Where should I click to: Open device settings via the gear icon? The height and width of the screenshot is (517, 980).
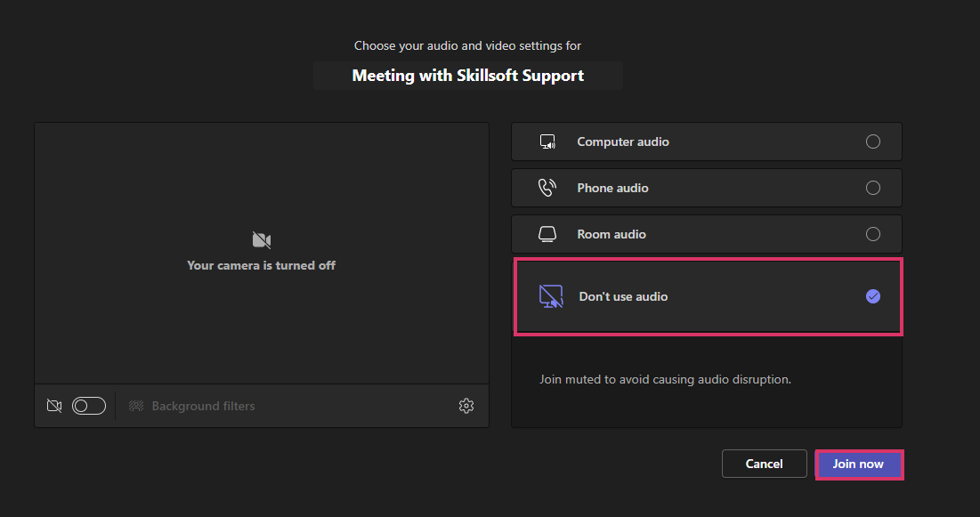(466, 406)
